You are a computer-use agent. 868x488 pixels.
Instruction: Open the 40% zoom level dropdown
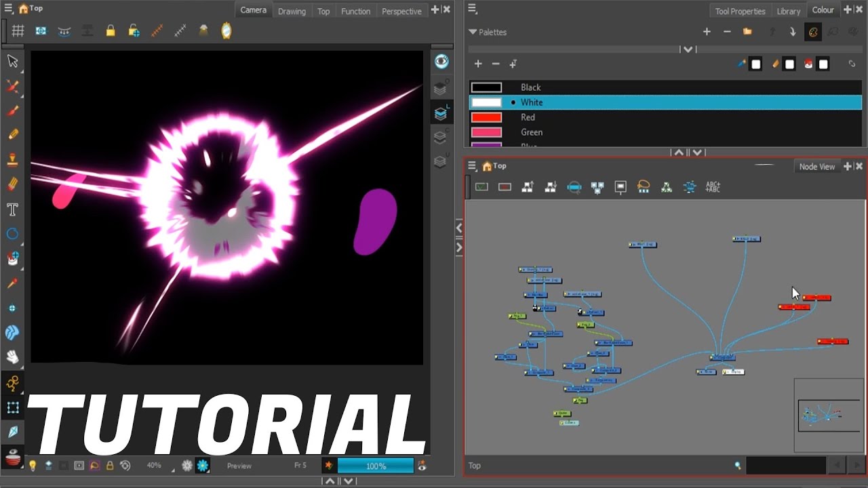coord(154,466)
